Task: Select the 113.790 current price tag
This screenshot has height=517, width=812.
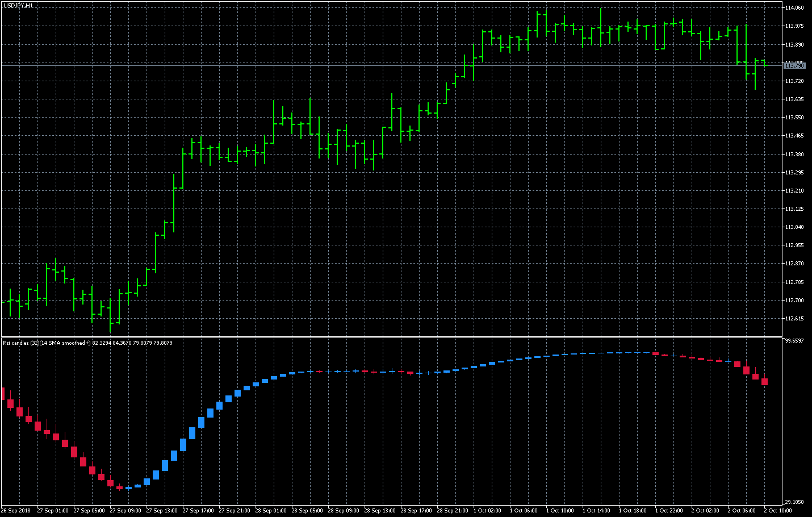Action: [x=794, y=66]
